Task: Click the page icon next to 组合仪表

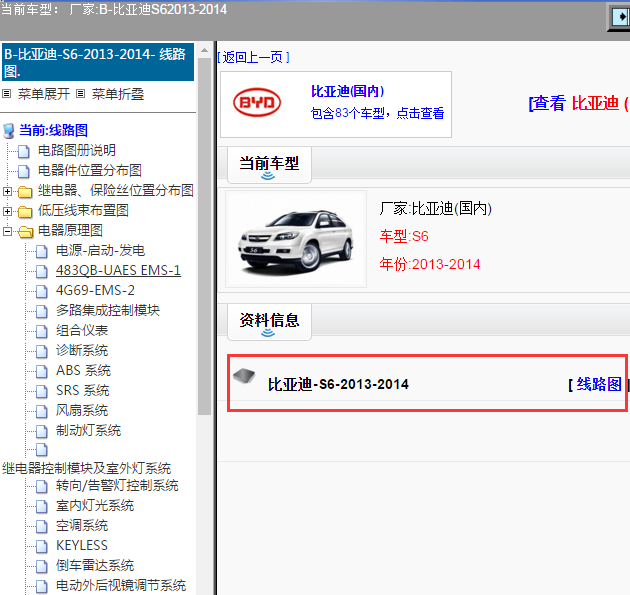Action: tap(42, 331)
